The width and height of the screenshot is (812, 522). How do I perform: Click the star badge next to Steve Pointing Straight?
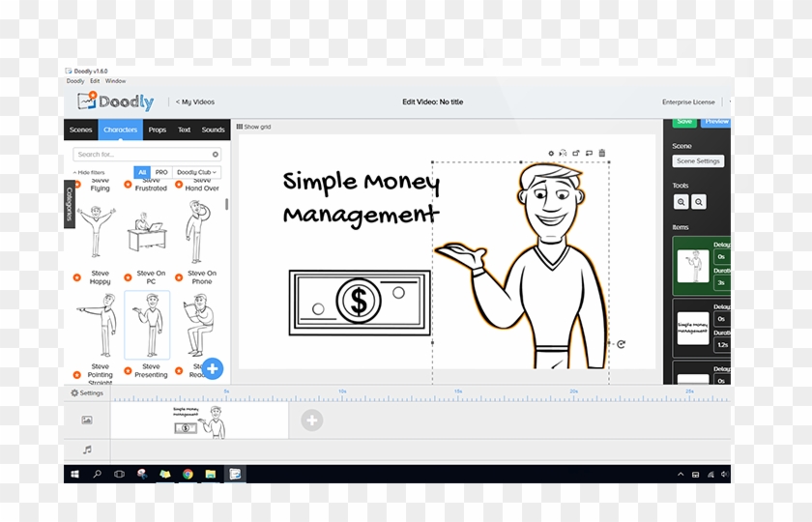(x=76, y=375)
